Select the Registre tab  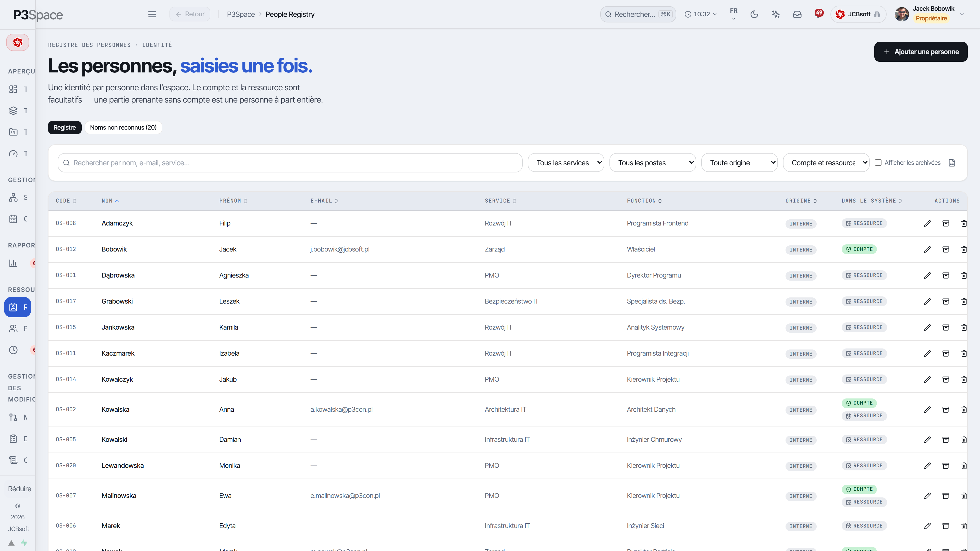tap(65, 127)
